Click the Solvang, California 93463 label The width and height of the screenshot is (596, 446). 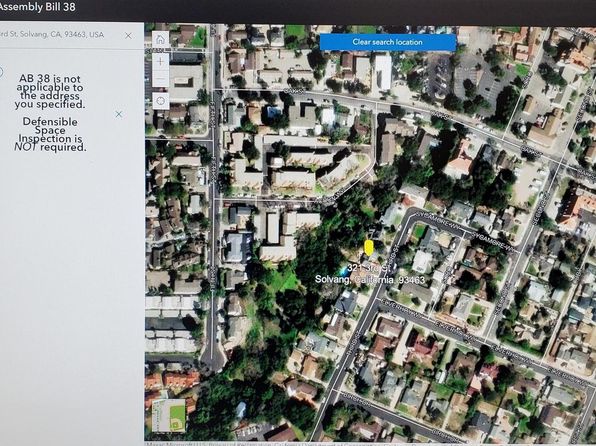coord(370,280)
